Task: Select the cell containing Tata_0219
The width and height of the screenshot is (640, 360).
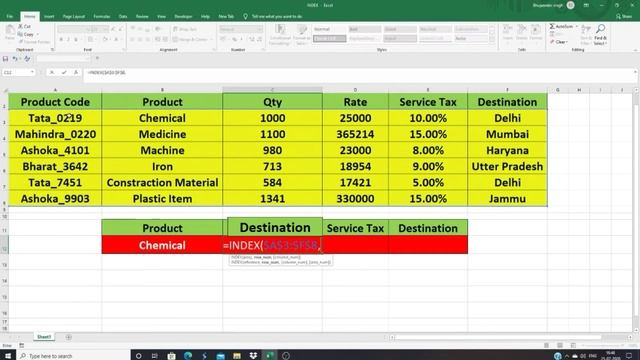Action: (55, 118)
